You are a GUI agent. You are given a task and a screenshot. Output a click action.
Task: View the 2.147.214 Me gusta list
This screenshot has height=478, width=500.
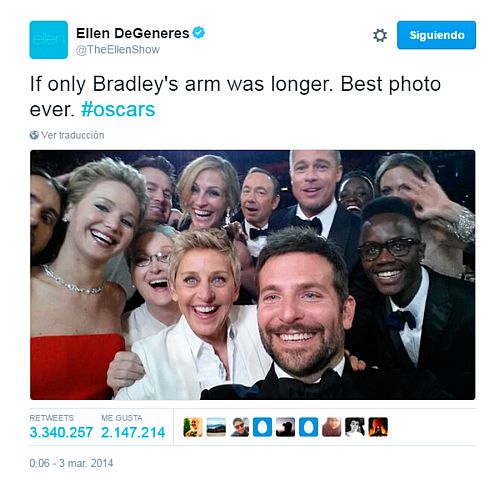click(133, 432)
